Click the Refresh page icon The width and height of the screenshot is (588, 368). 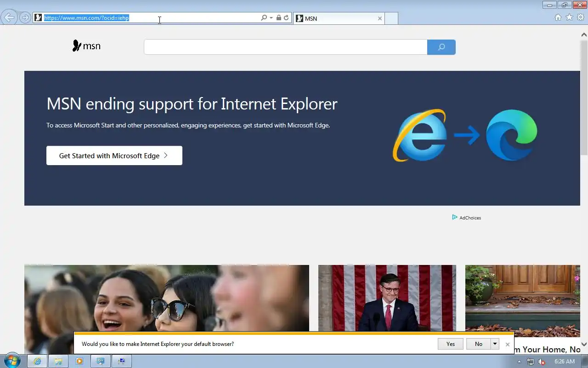click(286, 18)
